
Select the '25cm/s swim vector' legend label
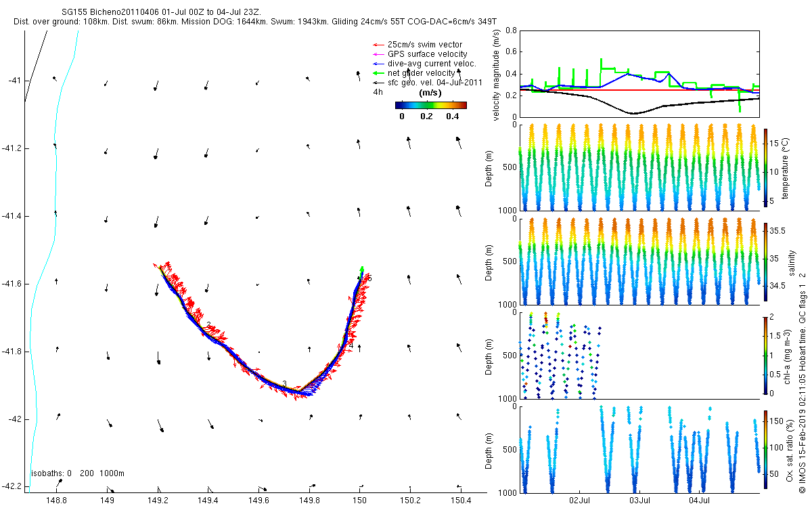(x=424, y=45)
